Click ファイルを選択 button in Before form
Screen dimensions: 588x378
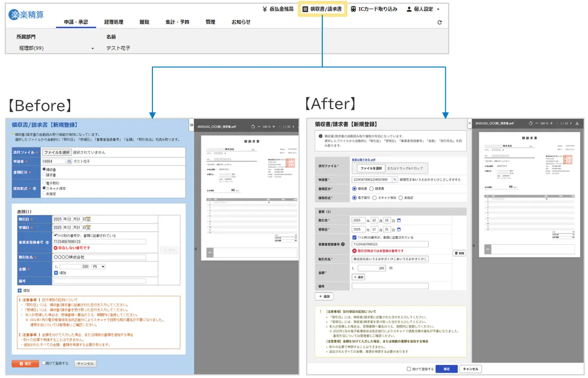coord(56,152)
